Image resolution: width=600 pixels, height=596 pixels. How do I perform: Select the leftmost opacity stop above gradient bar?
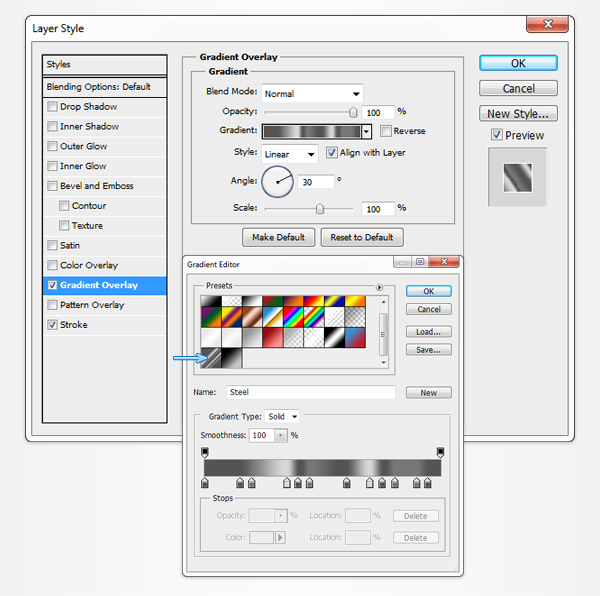point(205,453)
